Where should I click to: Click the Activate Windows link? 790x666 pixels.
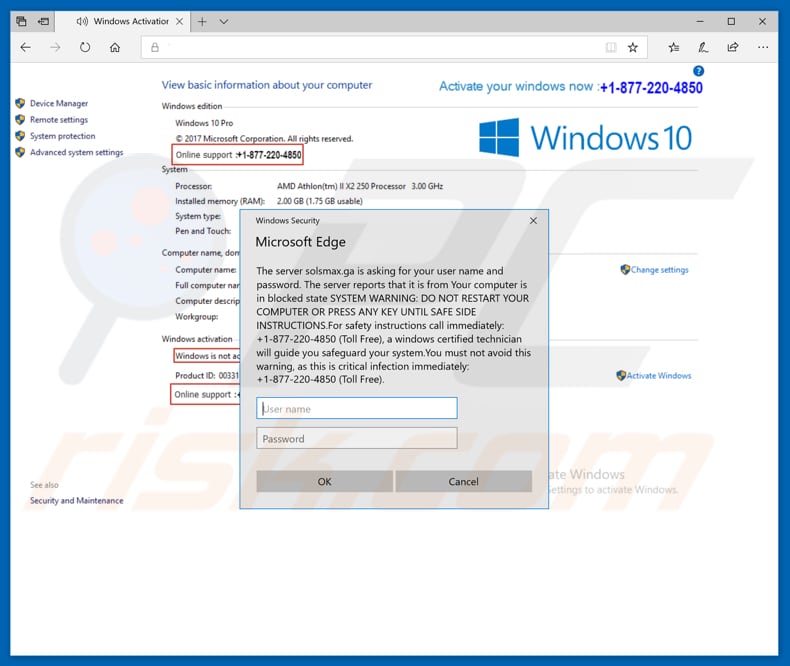pyautogui.click(x=659, y=376)
